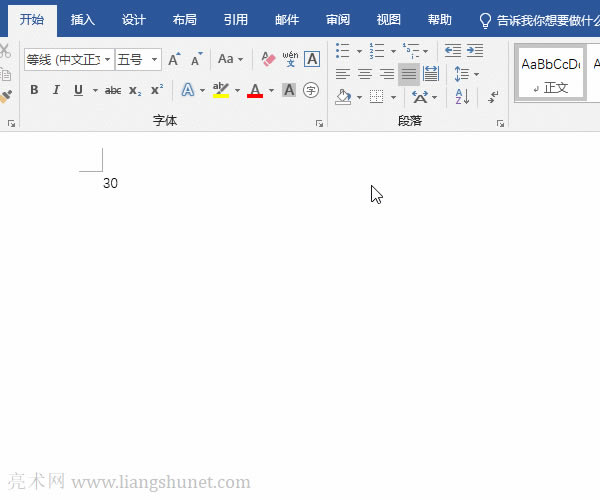Screen dimensions: 600x500
Task: Click the Enclosed Character (字) icon
Action: tap(311, 90)
